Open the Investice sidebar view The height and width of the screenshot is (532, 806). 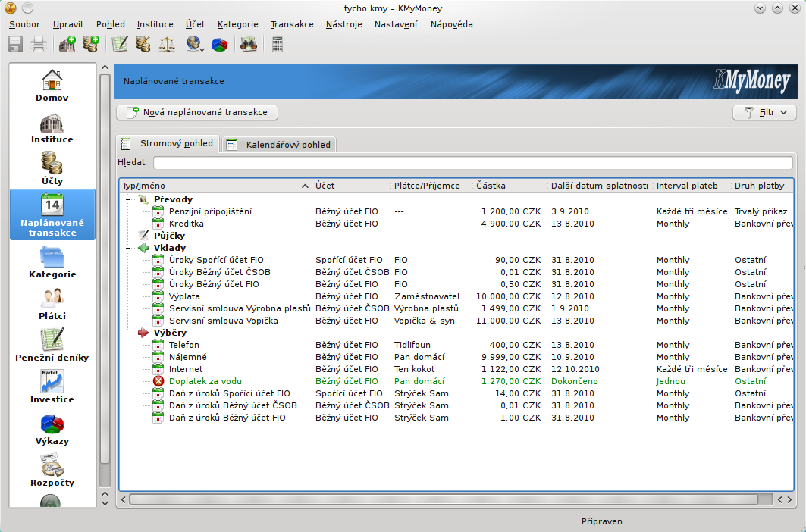(52, 387)
